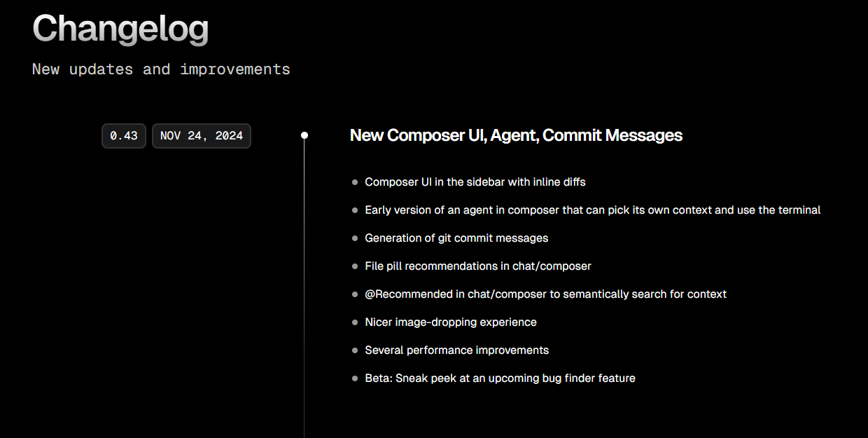Click the @Recommended in chat/composer line
This screenshot has height=438, width=868.
545,294
